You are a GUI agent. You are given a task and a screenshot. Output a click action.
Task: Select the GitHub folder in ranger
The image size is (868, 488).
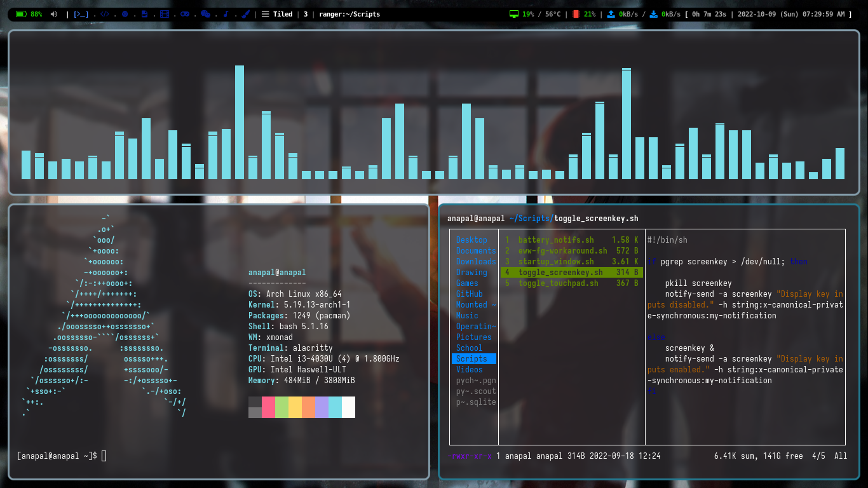point(470,294)
